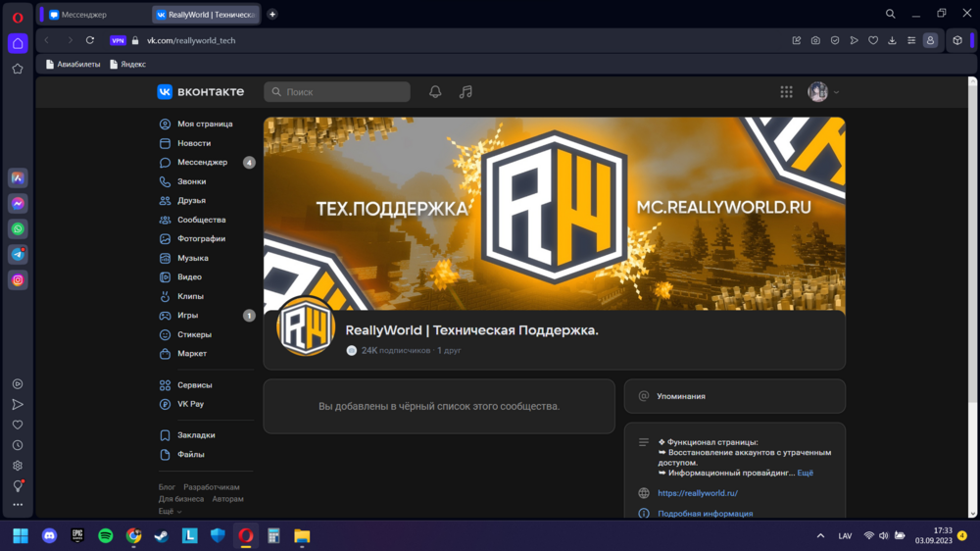Add page to bookmarks heart in toolbar

tap(873, 40)
